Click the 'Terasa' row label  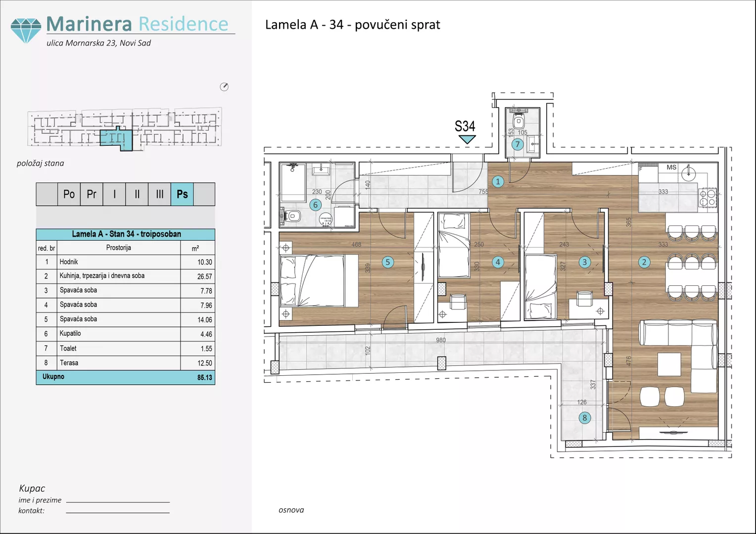click(x=69, y=363)
